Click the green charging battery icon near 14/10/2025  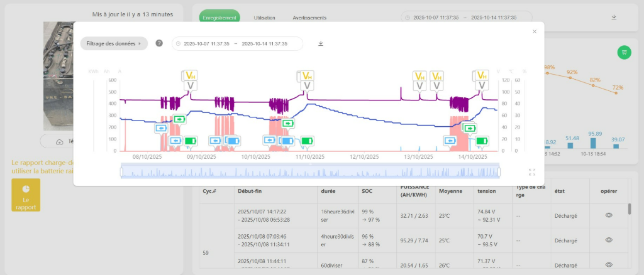[x=469, y=128]
